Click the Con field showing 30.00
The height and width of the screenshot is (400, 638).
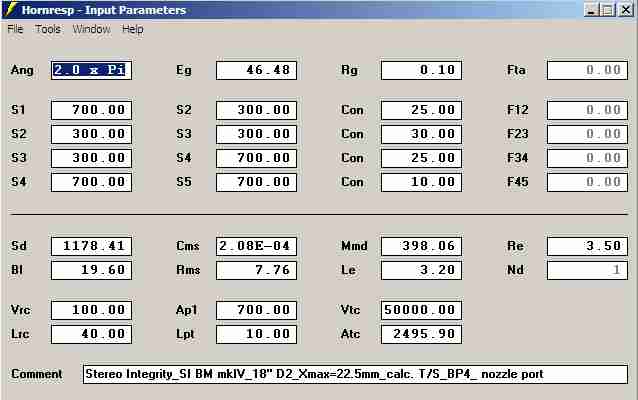pyautogui.click(x=421, y=134)
